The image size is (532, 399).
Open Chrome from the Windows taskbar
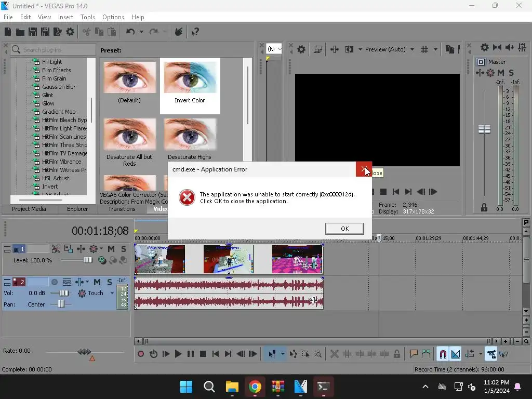click(x=255, y=387)
